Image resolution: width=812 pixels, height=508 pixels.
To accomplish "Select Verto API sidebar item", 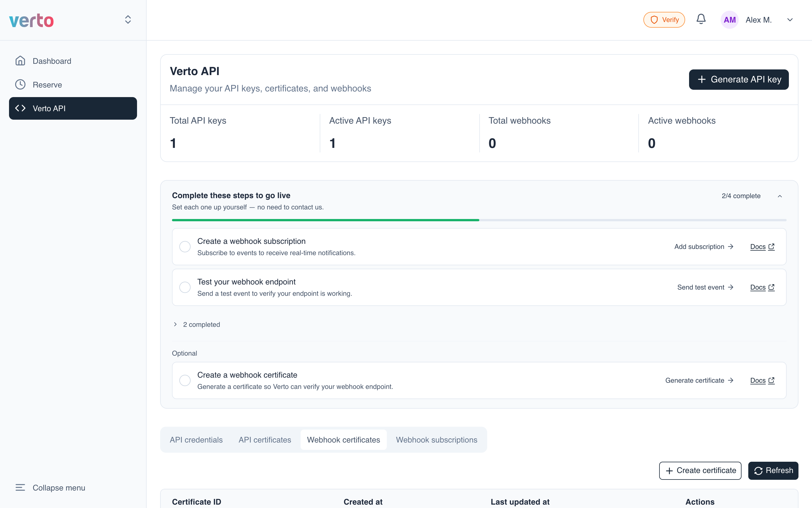I will (73, 108).
